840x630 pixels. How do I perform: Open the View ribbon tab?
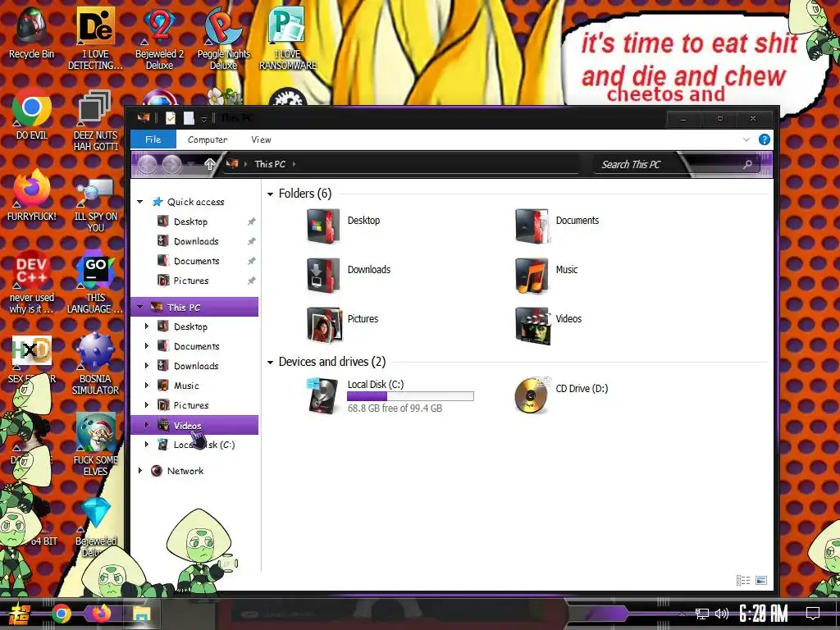(x=261, y=139)
